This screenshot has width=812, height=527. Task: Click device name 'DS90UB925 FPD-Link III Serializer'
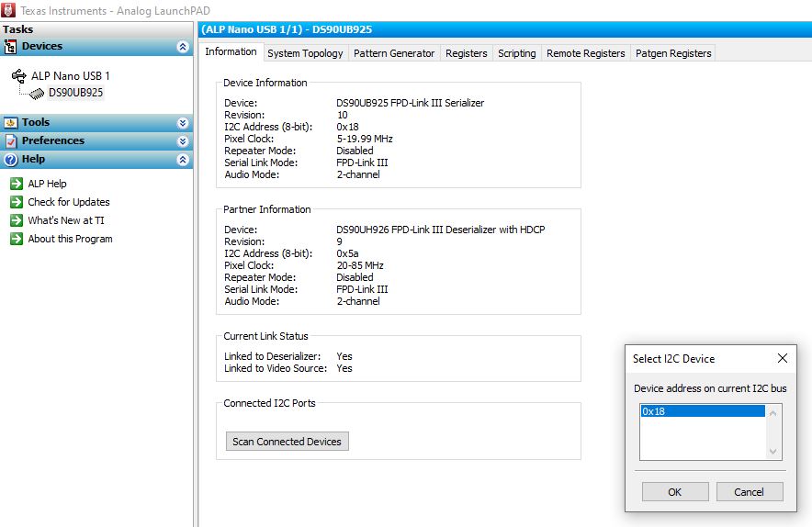[x=411, y=103]
